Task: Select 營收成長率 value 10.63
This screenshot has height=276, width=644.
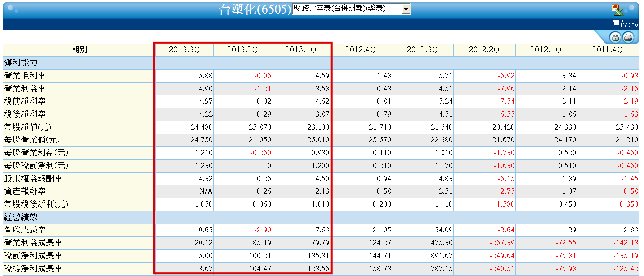Action: (204, 230)
